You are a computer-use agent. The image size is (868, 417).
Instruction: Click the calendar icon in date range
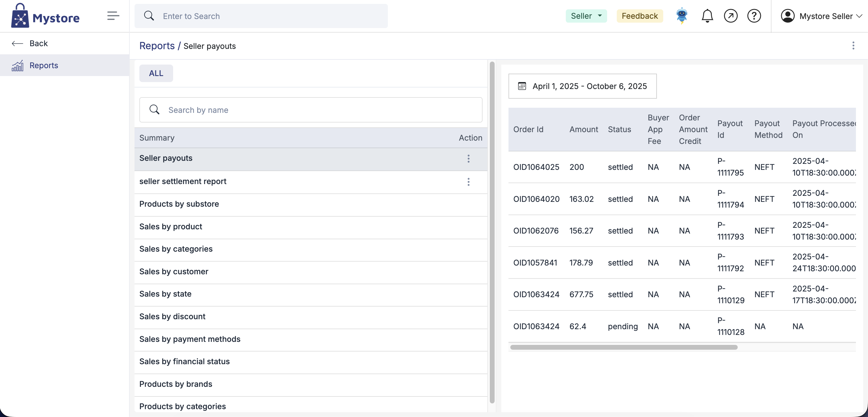[521, 86]
